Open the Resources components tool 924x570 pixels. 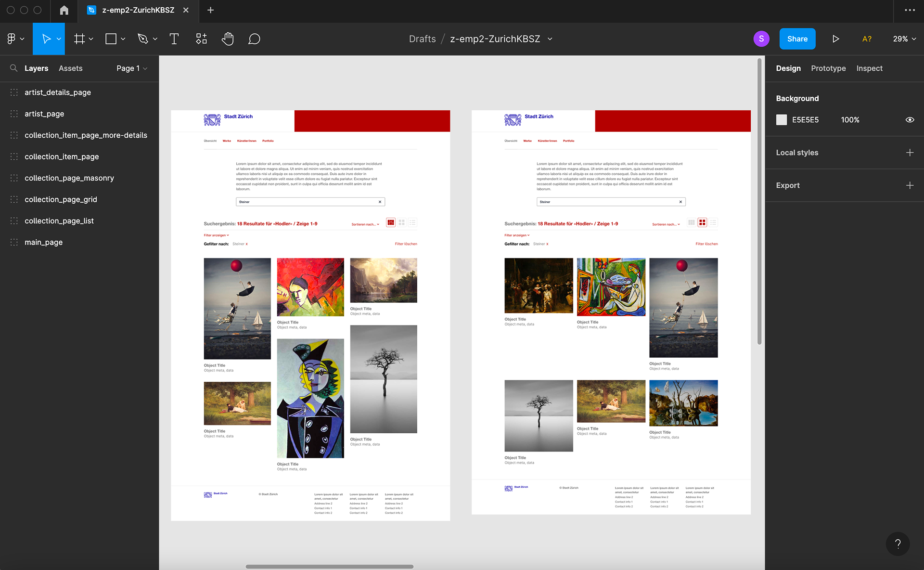pos(201,39)
